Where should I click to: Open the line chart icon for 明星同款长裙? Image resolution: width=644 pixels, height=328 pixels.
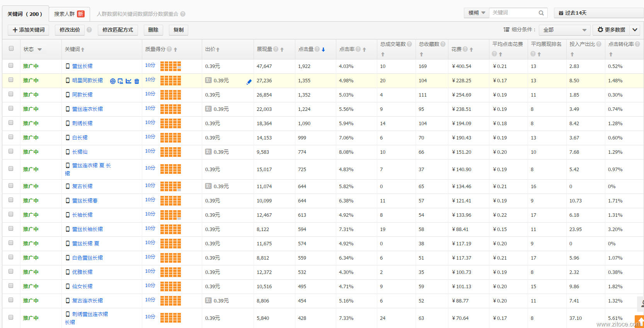[x=128, y=81]
